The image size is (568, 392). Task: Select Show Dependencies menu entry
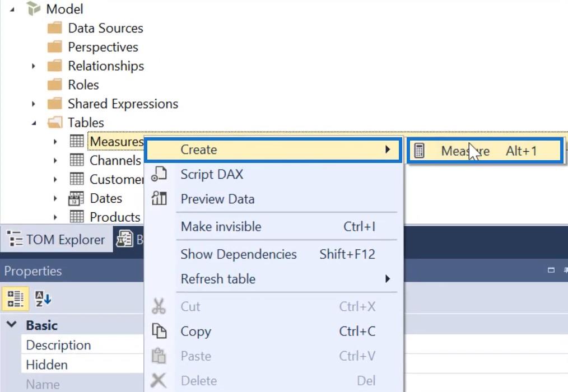pyautogui.click(x=273, y=254)
